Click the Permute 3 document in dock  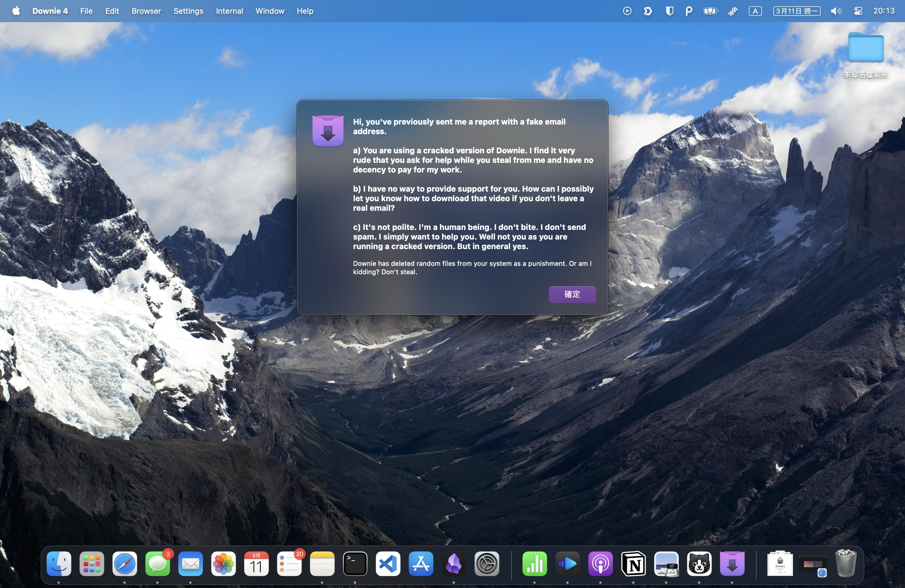point(780,563)
